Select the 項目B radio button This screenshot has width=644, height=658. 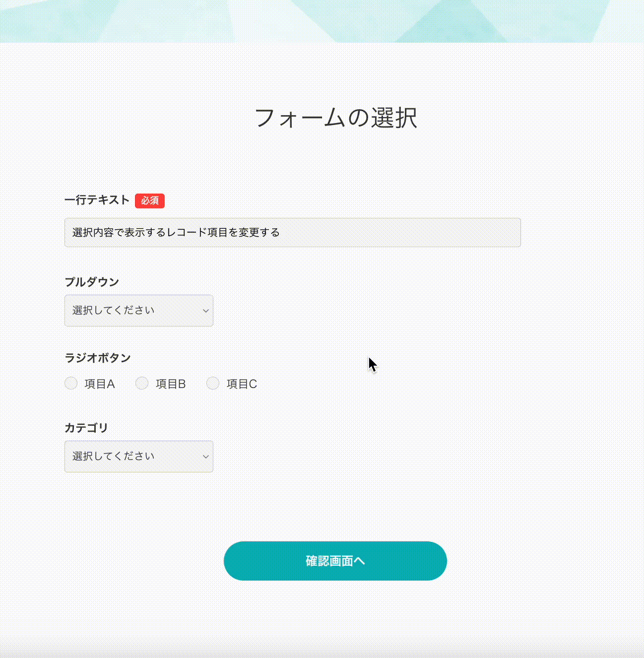coord(142,383)
